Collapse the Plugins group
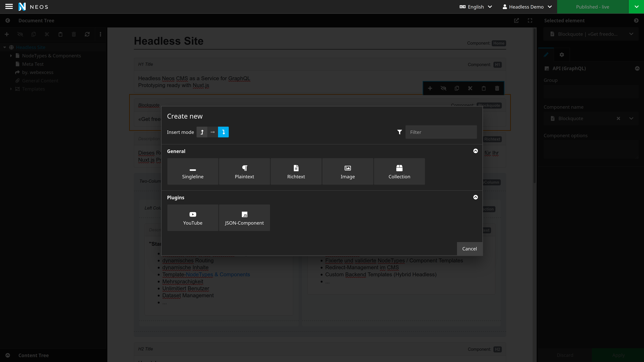The height and width of the screenshot is (362, 644). (475, 197)
